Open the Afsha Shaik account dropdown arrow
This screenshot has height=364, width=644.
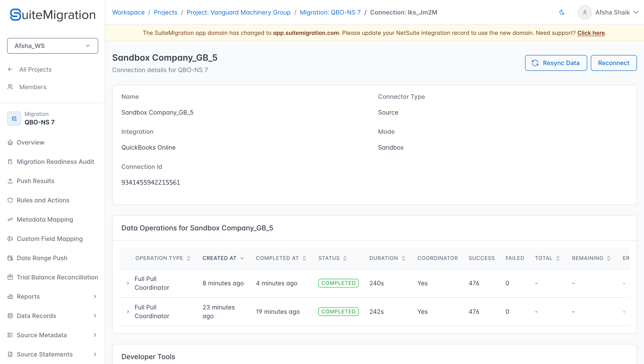click(x=636, y=12)
